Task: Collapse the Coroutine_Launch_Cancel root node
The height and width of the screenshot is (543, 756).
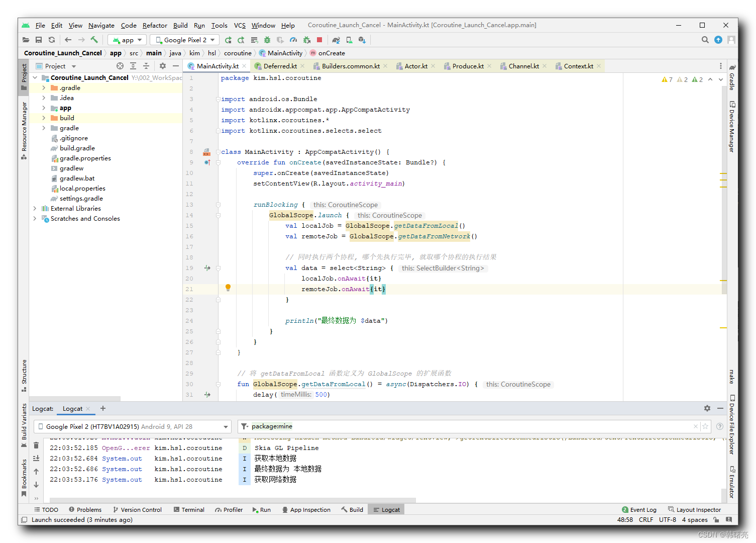Action: (x=35, y=77)
